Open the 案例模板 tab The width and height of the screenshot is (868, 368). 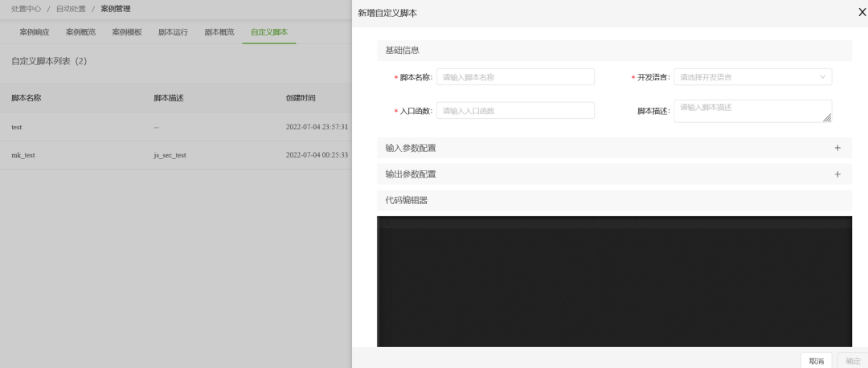point(127,32)
